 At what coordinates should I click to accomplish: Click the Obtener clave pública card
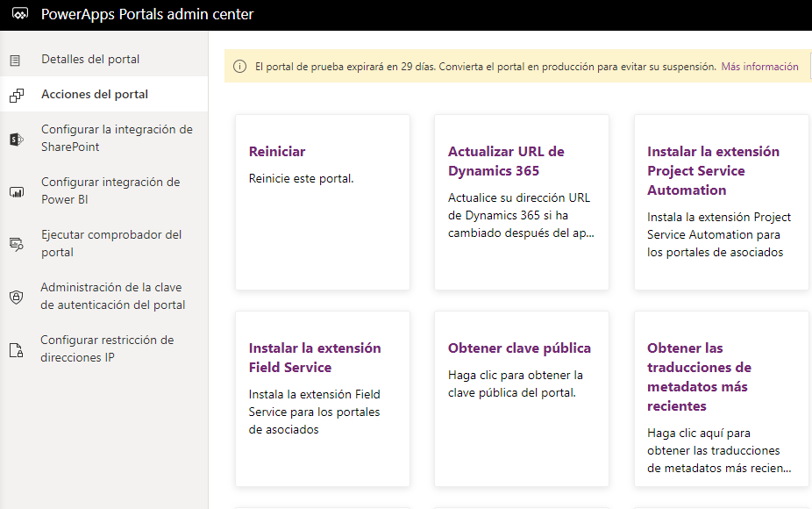(522, 398)
